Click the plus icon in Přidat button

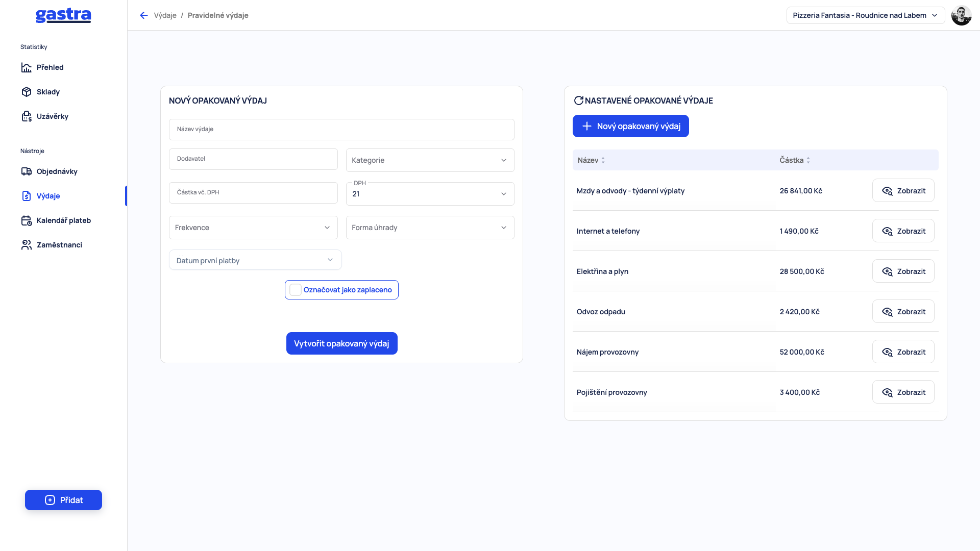[50, 500]
